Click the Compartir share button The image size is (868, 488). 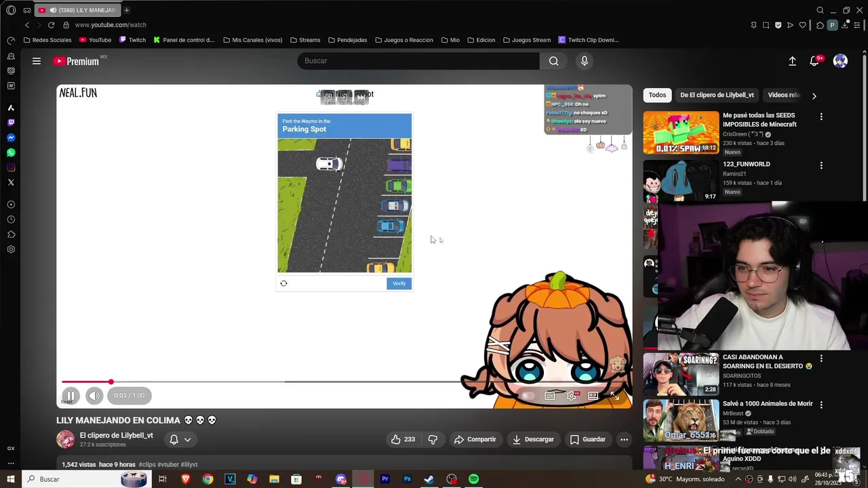click(475, 439)
